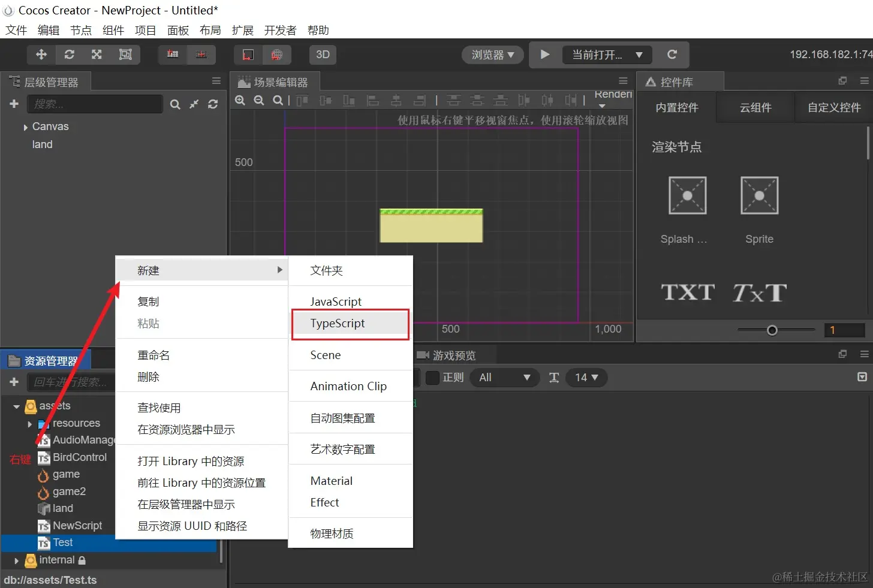Switch to the 自定义控件 tab

[834, 108]
